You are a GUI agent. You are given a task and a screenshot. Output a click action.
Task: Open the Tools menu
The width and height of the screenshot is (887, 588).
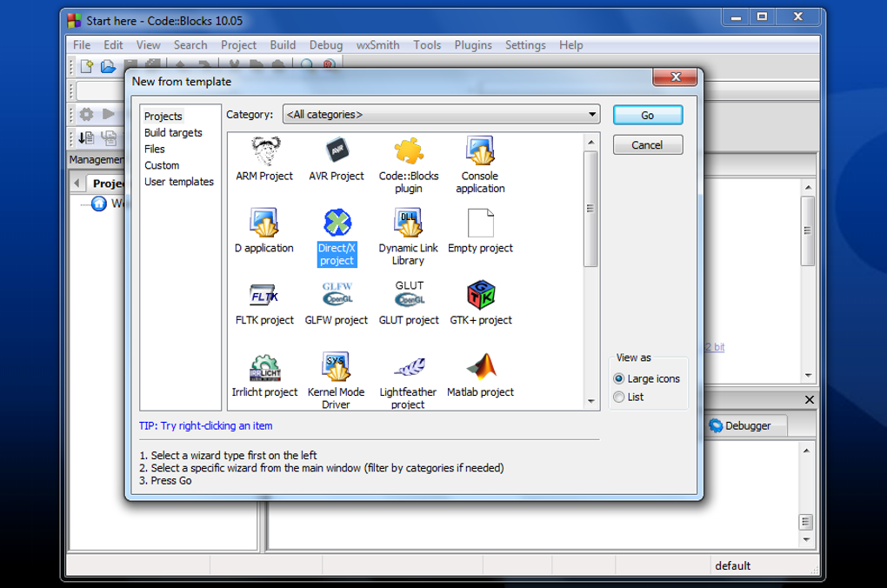click(x=427, y=44)
